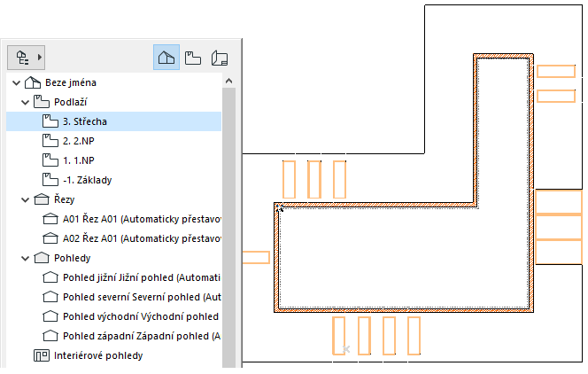Click the Pohled východní elevation icon
Image resolution: width=588 pixels, height=374 pixels.
[x=50, y=316]
